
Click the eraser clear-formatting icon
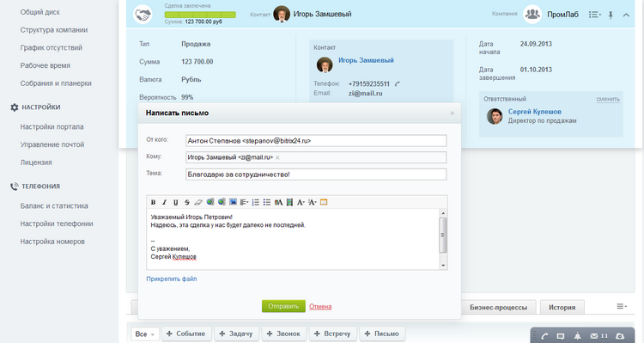pos(198,202)
